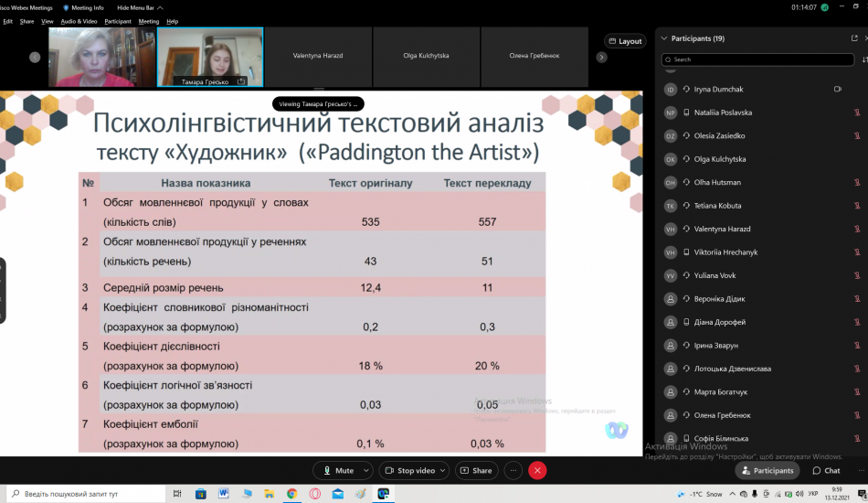Select Тамара Гресько's video thumbnail
The image size is (868, 503).
pos(210,57)
